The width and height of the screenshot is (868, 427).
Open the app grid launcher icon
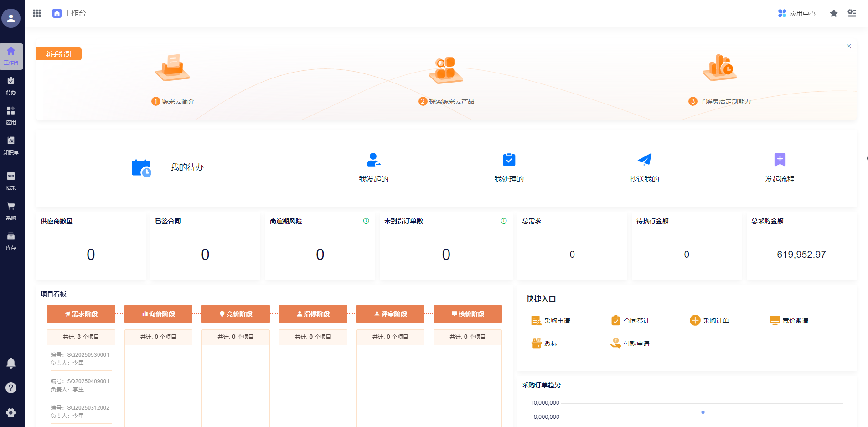click(37, 13)
